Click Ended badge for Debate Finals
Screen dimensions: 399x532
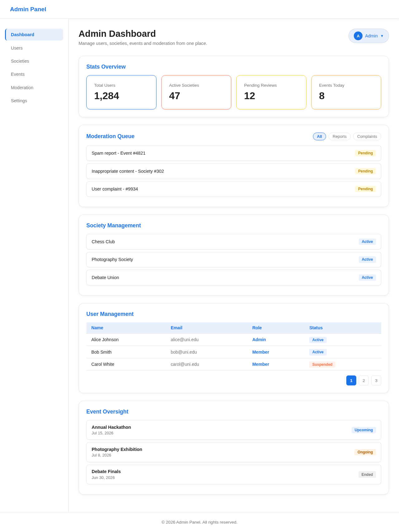(367, 475)
